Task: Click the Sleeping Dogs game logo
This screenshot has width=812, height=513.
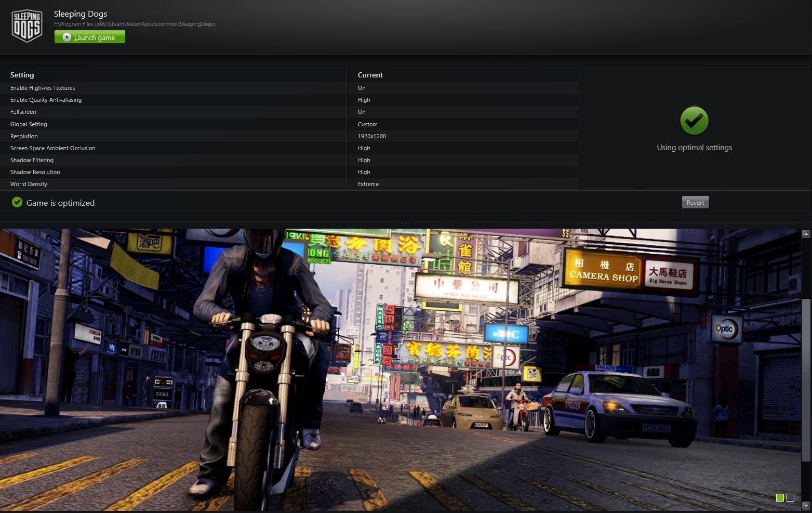Action: (26, 25)
